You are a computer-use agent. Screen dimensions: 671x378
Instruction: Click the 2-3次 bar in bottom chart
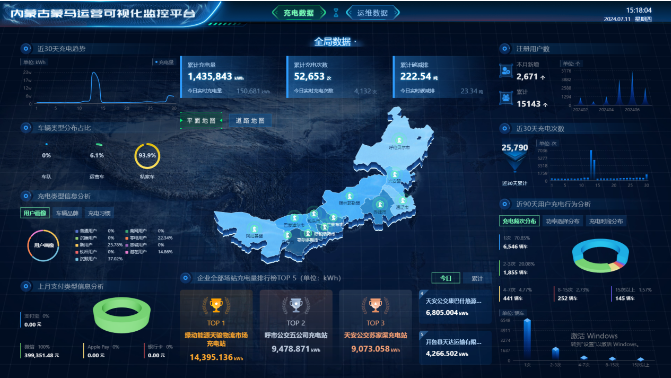click(555, 353)
